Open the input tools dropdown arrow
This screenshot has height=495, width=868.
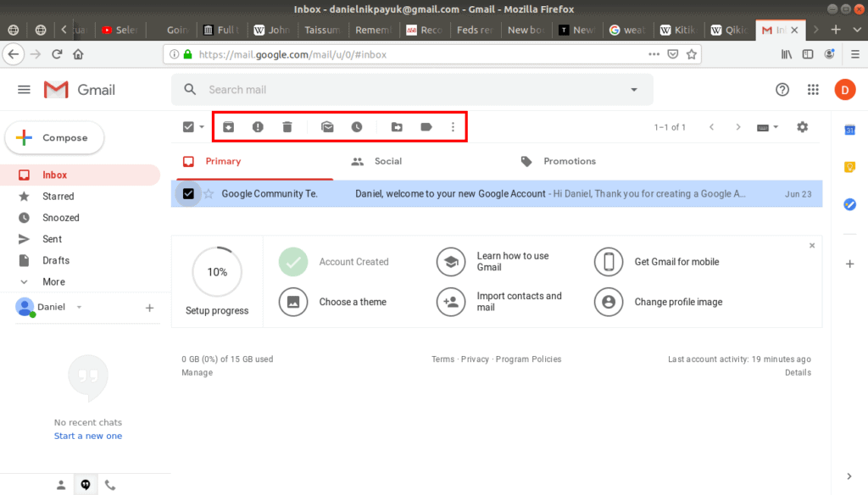(776, 127)
